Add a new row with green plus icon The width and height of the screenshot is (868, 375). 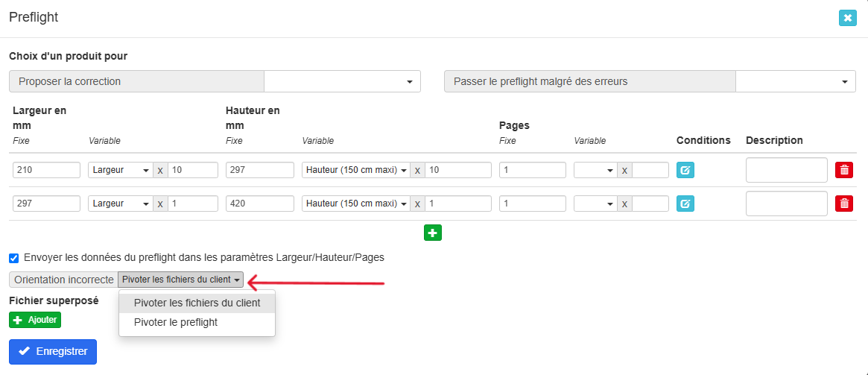432,233
